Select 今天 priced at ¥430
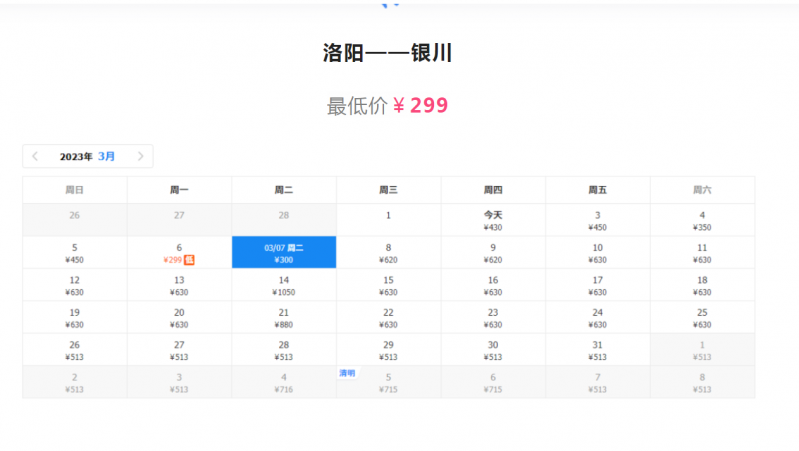This screenshot has height=451, width=799. 493,221
